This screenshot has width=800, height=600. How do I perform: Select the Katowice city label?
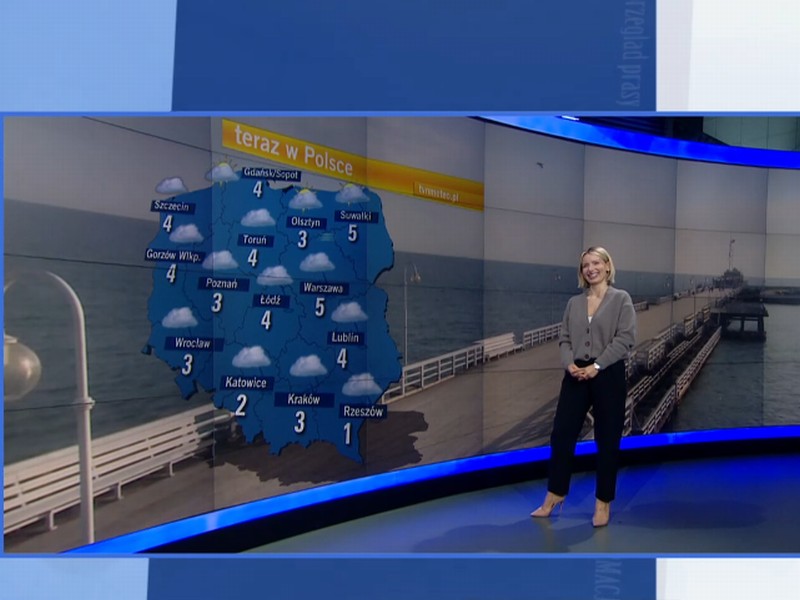tap(246, 383)
